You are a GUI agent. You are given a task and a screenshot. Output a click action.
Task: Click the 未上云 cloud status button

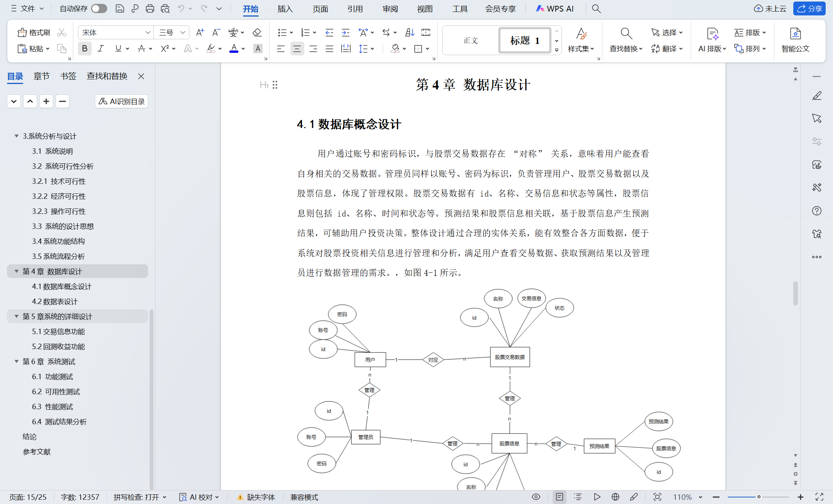(x=770, y=8)
